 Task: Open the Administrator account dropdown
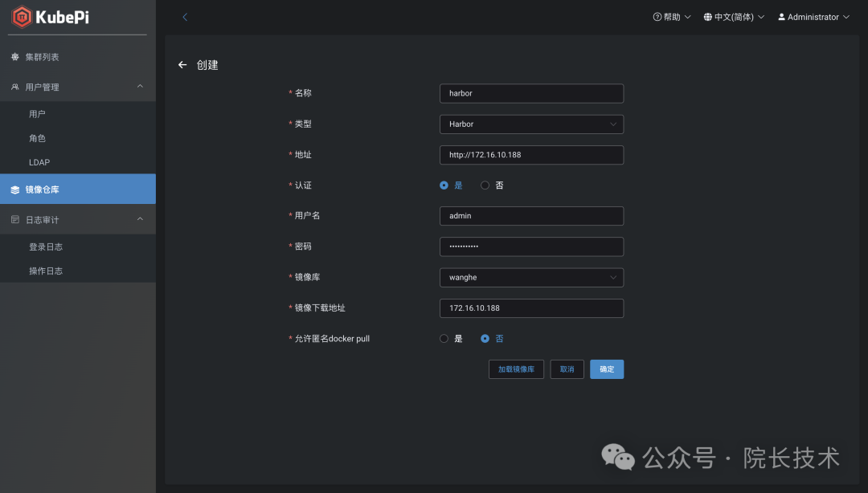(813, 17)
